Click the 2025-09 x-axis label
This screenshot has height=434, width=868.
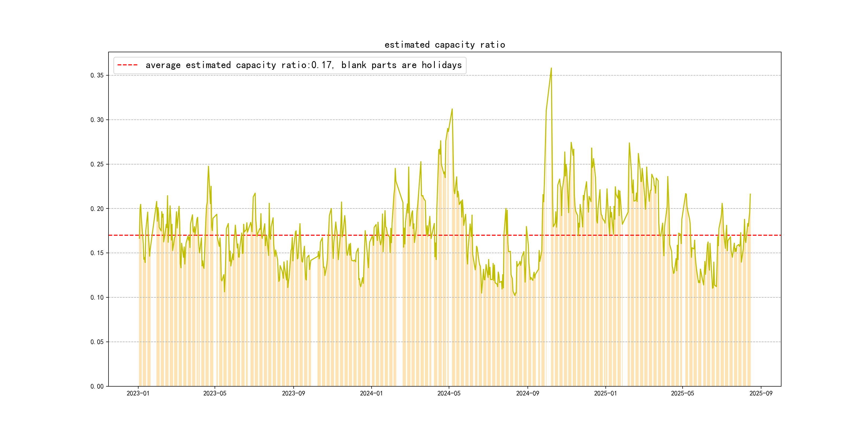point(761,393)
